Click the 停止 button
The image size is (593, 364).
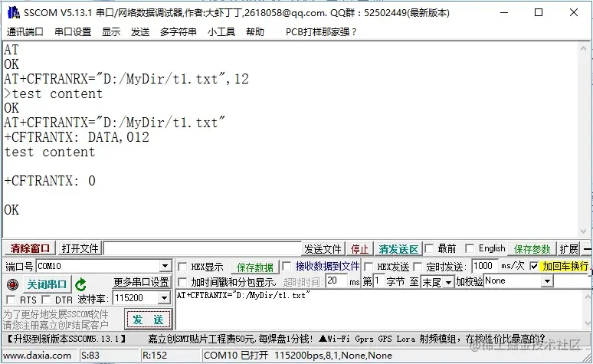click(x=359, y=249)
